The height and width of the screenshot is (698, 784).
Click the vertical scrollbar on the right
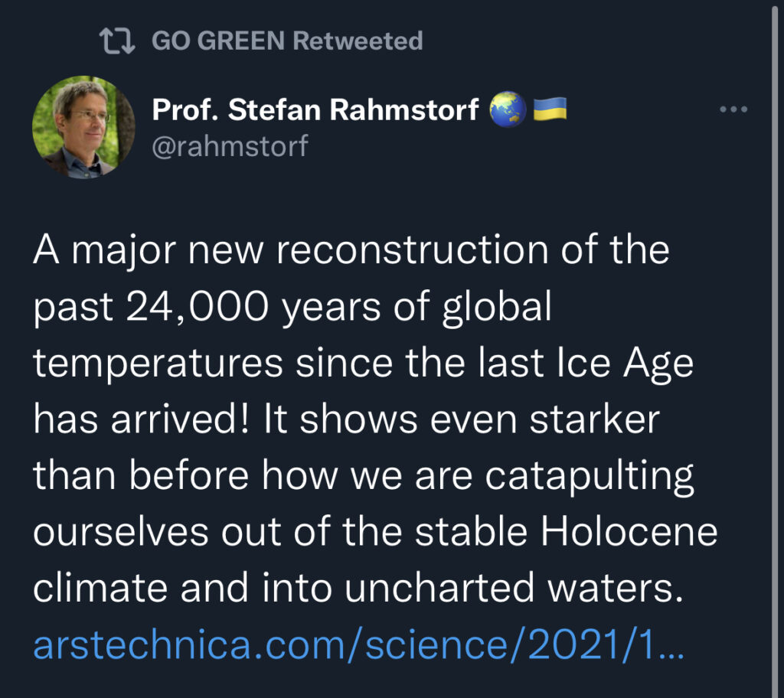click(776, 349)
